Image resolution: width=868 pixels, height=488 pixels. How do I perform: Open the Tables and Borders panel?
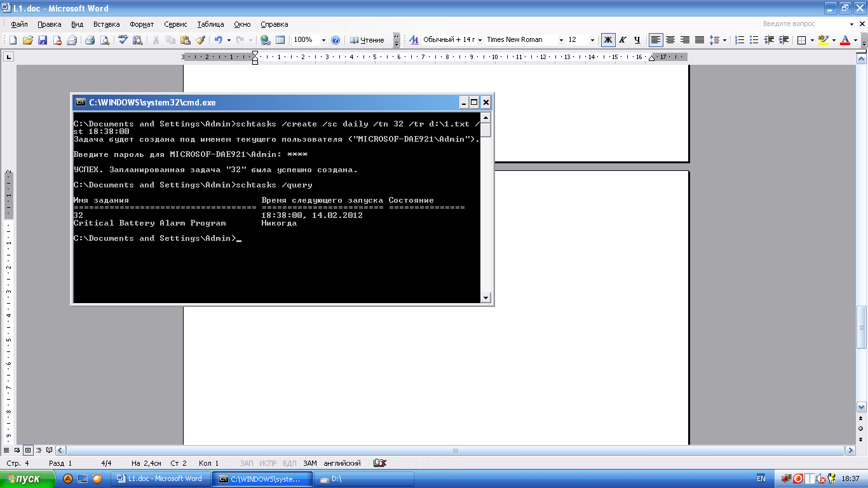[x=280, y=40]
